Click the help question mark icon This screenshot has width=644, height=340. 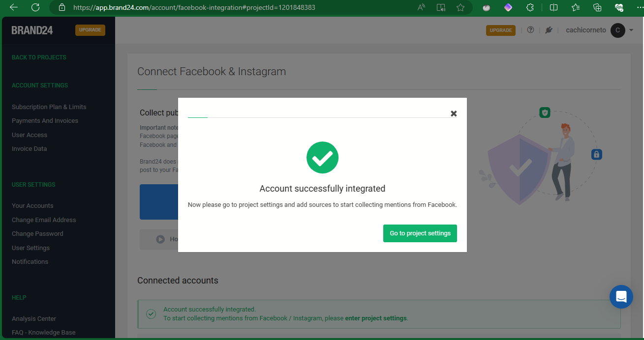530,30
